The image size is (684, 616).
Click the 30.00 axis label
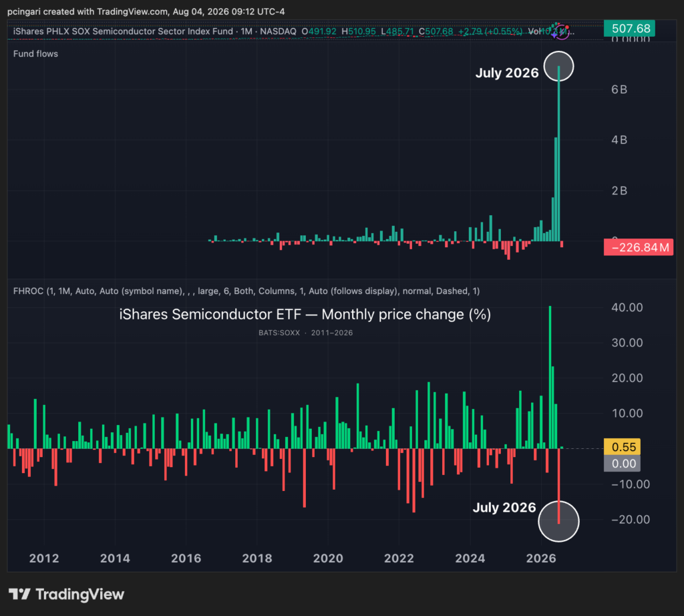(627, 343)
